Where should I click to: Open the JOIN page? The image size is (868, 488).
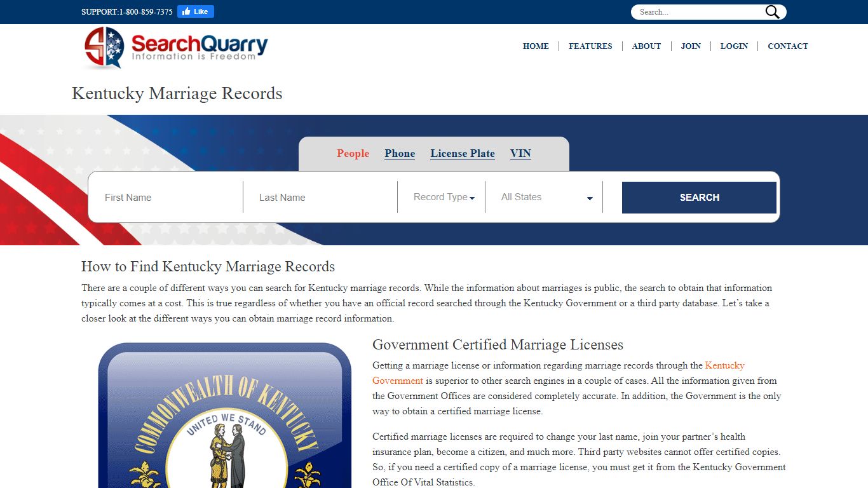tap(691, 46)
